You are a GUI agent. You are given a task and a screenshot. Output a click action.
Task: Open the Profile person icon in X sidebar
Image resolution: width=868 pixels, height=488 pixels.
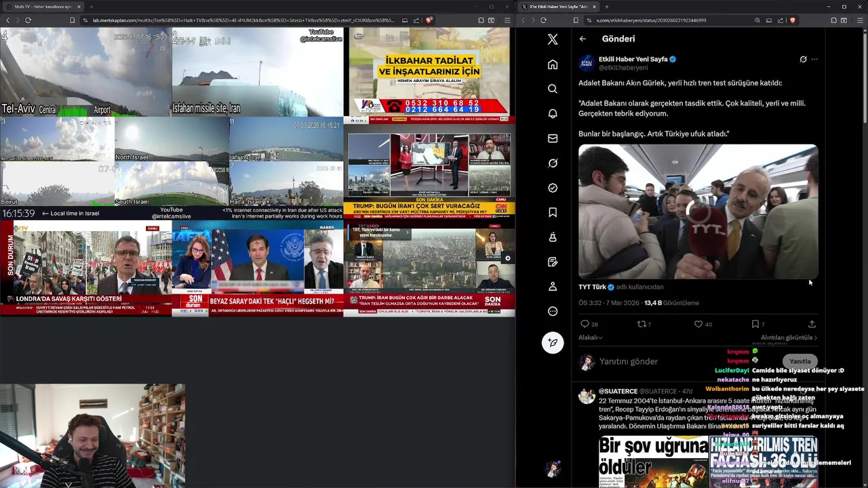(x=553, y=287)
